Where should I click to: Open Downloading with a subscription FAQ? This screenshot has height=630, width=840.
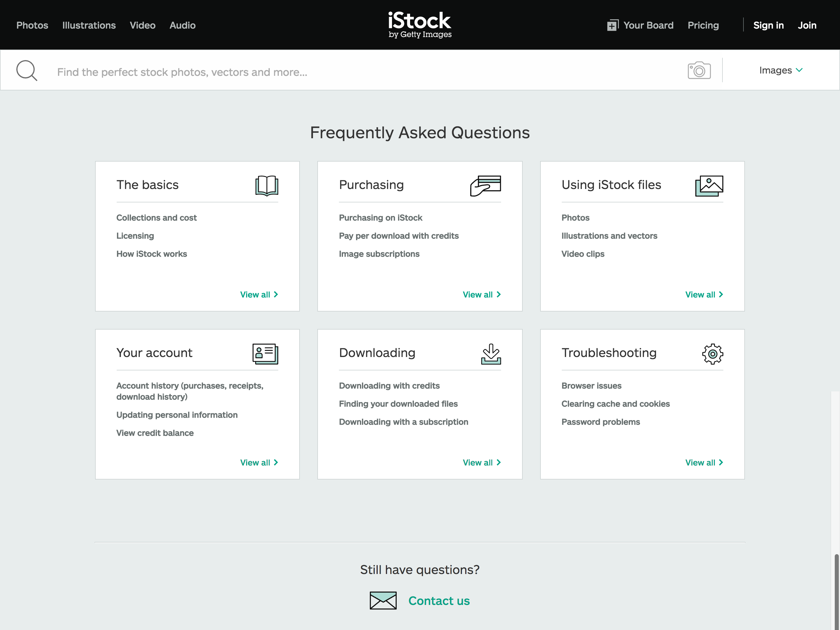403,422
